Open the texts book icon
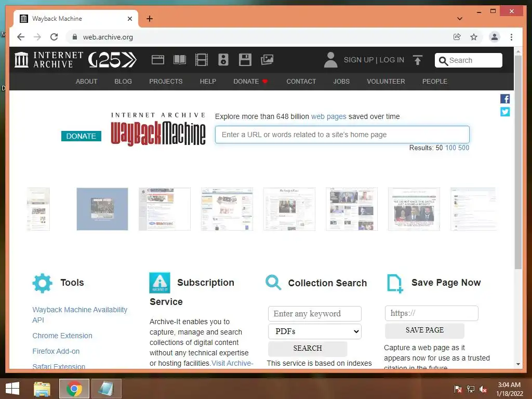532x399 pixels. point(179,60)
